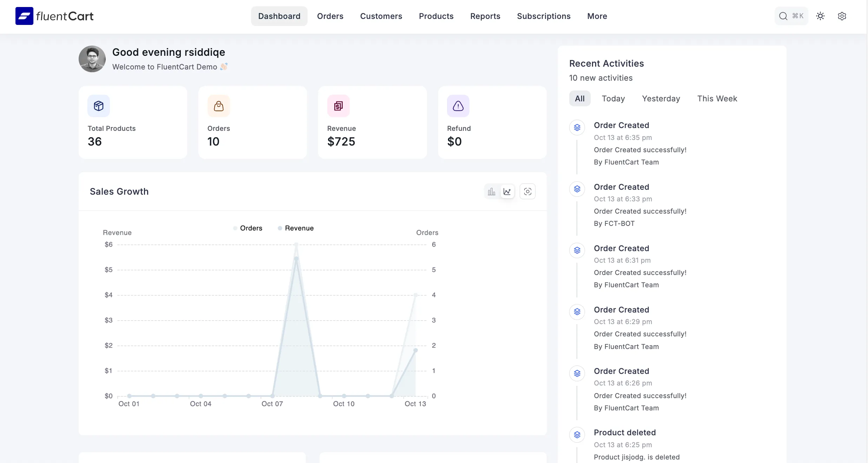Click the Oct 07 revenue peak data point
The height and width of the screenshot is (463, 868).
click(x=296, y=259)
